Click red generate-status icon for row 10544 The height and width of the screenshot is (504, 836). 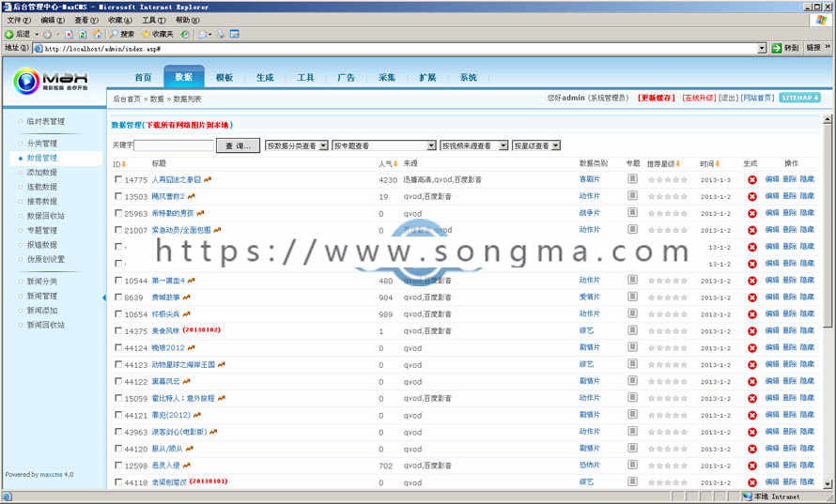[751, 281]
